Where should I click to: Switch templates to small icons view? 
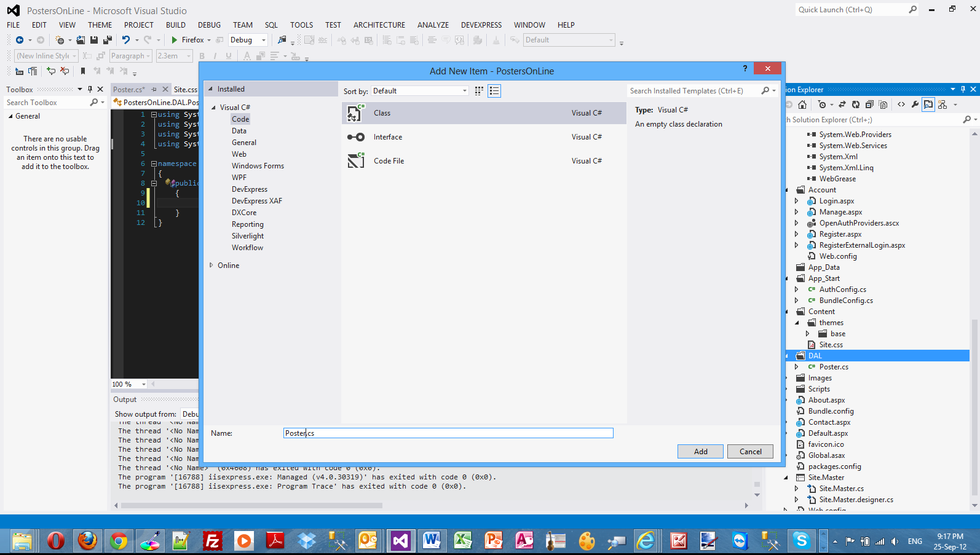(x=479, y=91)
